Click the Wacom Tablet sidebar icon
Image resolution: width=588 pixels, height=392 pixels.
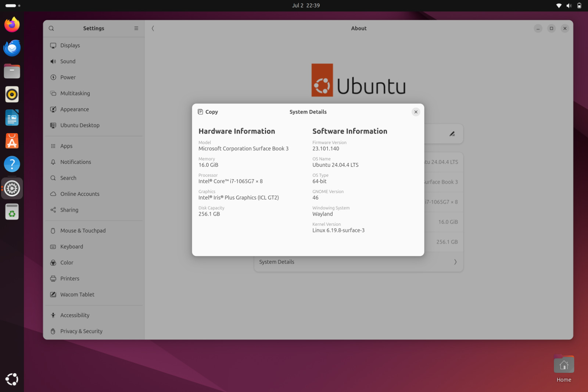click(x=53, y=295)
